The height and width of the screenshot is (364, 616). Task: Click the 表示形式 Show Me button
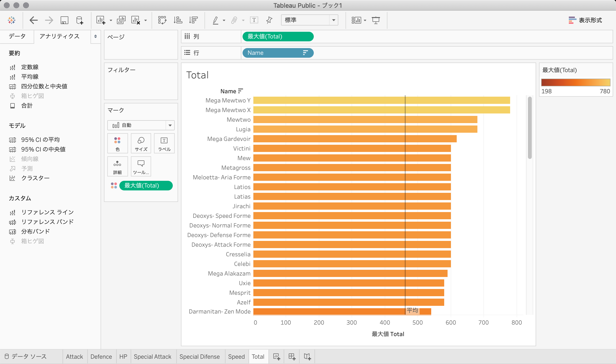585,20
